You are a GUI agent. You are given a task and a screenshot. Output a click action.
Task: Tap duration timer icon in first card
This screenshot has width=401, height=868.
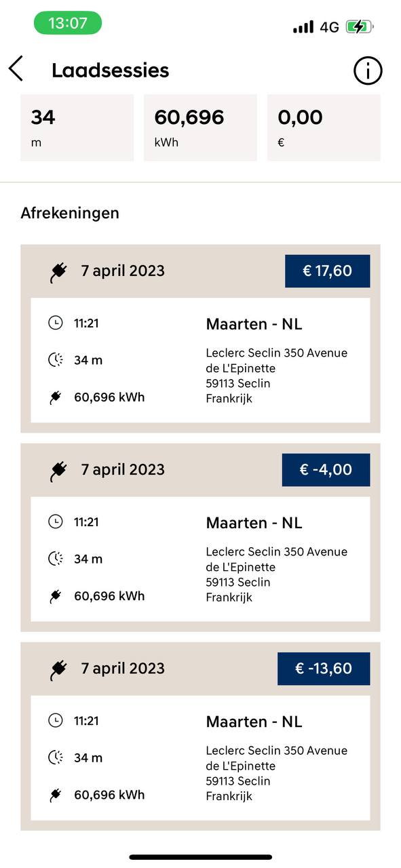click(x=55, y=360)
